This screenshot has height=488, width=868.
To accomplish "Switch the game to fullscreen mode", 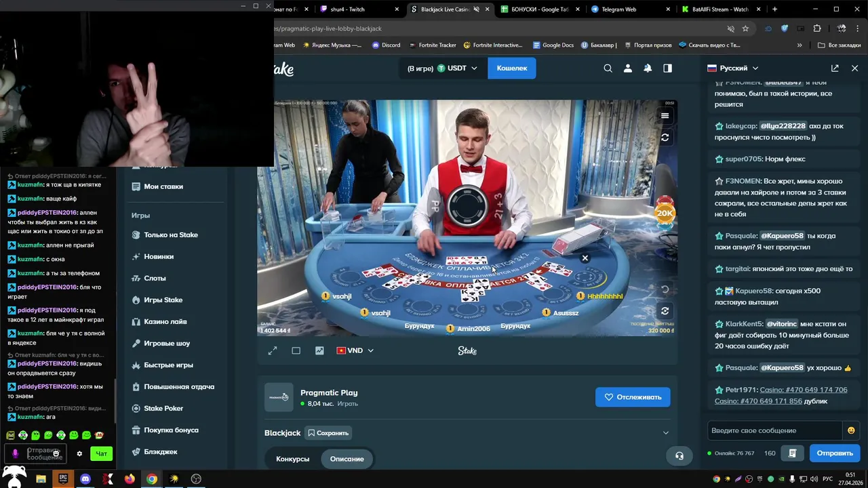I will click(272, 350).
